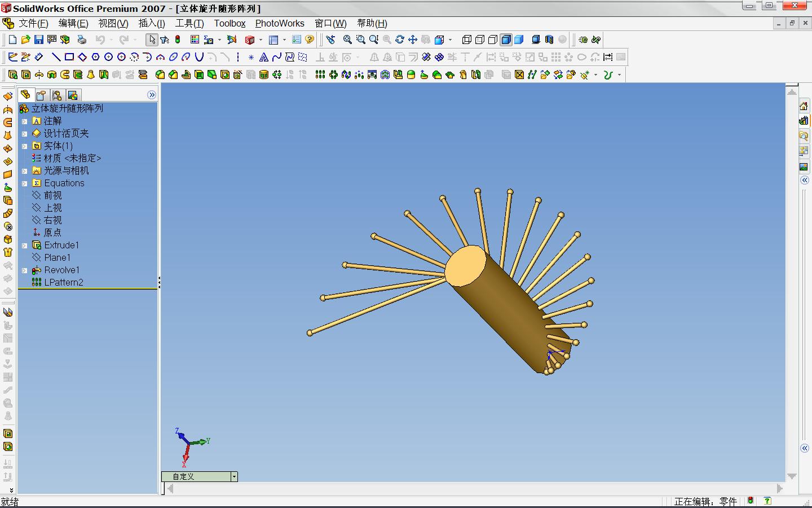Start a sketch with the Sketch icon
This screenshot has width=812, height=508.
pos(12,57)
